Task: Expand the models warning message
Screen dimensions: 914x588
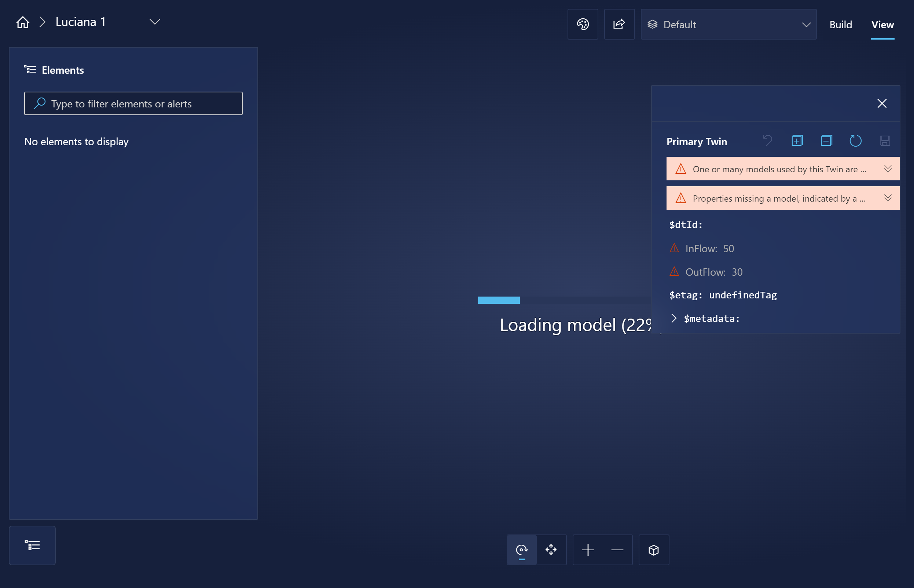Action: pos(888,168)
